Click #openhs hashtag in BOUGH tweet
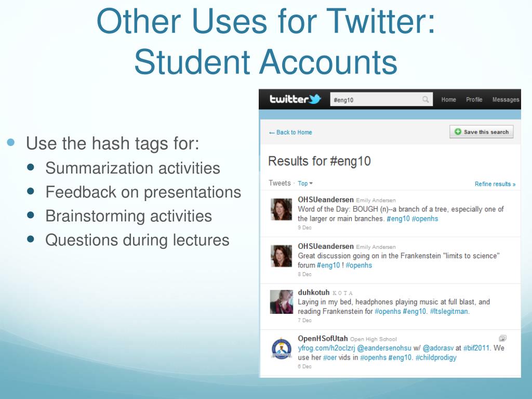Image resolution: width=532 pixels, height=399 pixels. pos(425,219)
